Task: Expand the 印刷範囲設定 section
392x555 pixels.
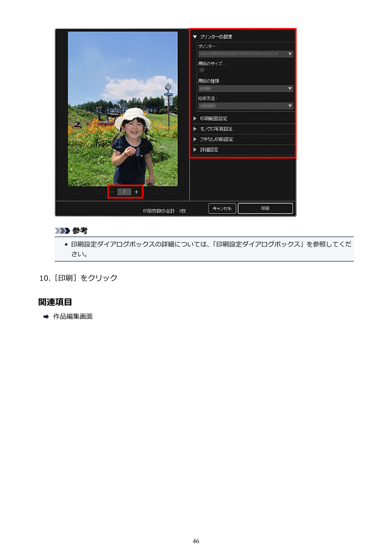Action: [x=195, y=118]
